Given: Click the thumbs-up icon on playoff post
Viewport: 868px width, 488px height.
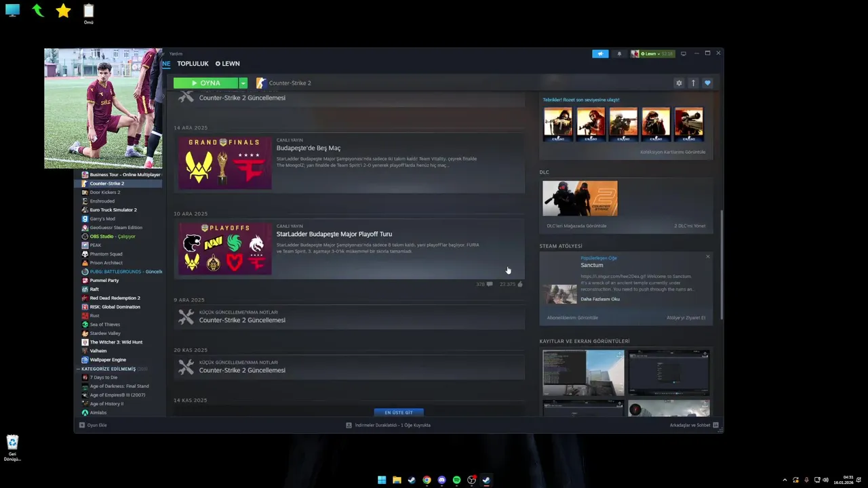Looking at the screenshot, I should click(520, 285).
